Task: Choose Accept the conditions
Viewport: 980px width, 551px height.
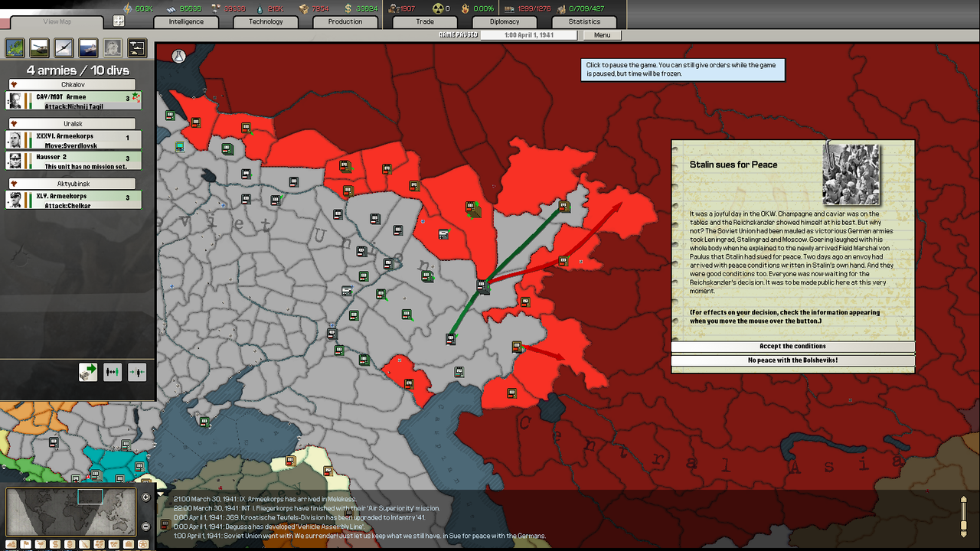Action: tap(792, 346)
